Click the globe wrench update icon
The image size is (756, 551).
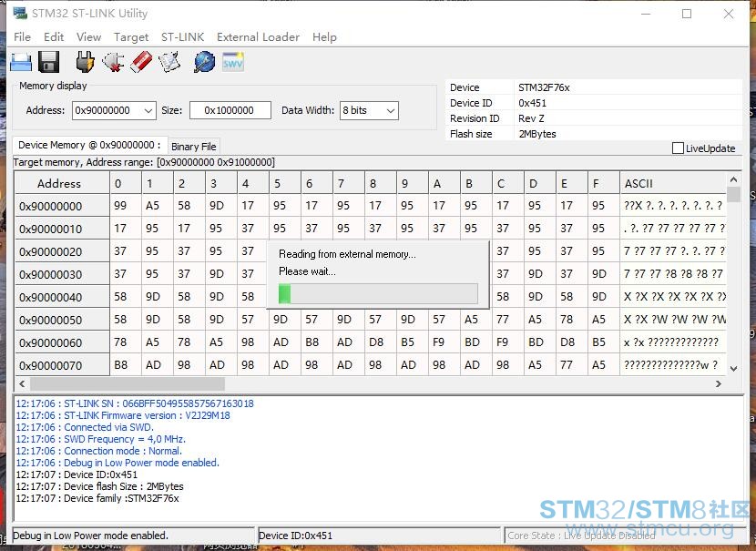tap(204, 62)
